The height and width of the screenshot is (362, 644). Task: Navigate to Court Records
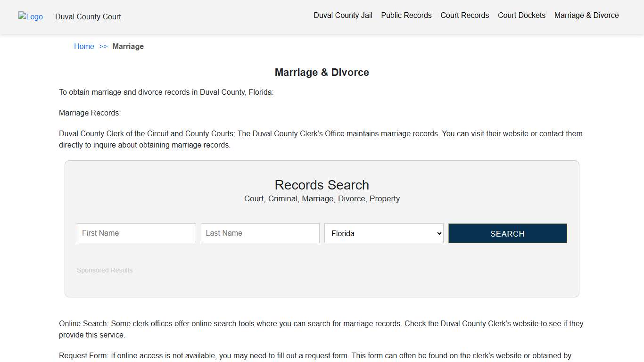tap(464, 15)
